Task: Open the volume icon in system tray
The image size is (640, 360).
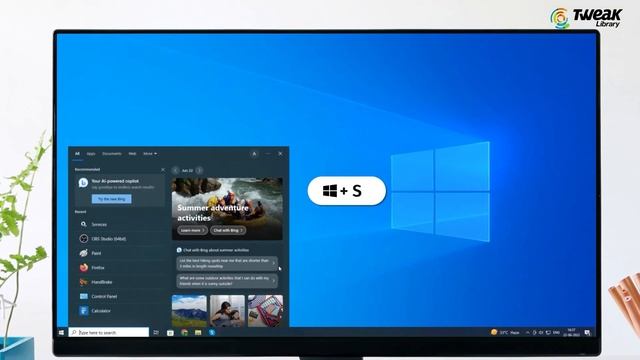Action: (x=541, y=333)
